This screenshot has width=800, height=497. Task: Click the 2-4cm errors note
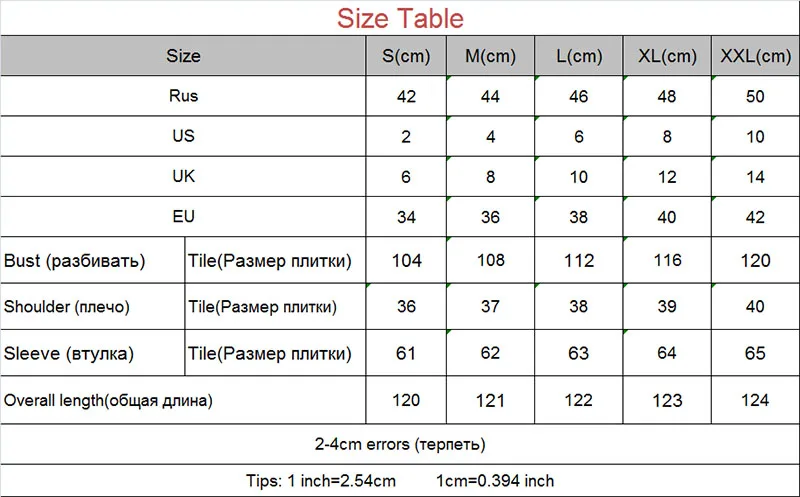point(400,444)
